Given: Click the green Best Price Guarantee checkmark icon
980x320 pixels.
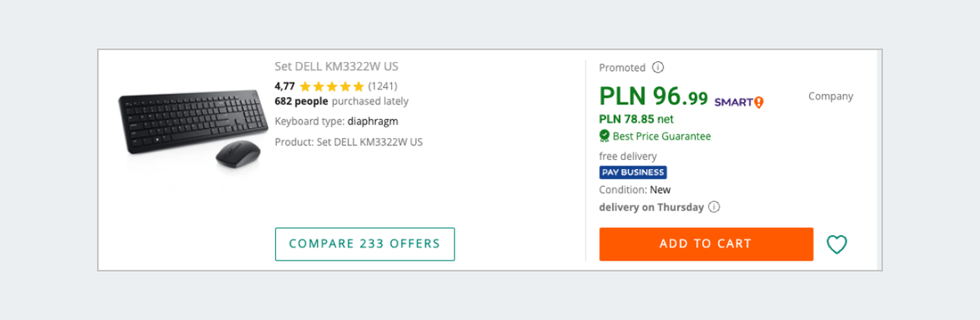Looking at the screenshot, I should pyautogui.click(x=604, y=136).
